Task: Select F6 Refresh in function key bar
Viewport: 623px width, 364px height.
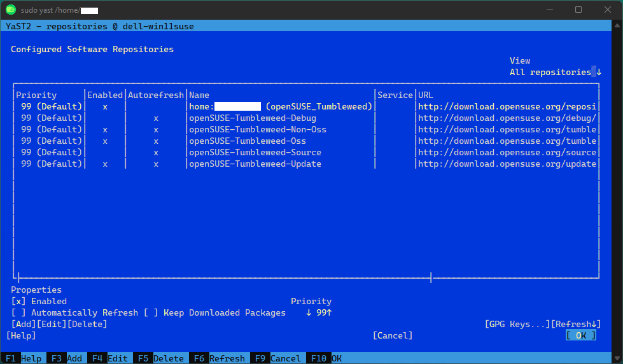Action: (x=220, y=358)
